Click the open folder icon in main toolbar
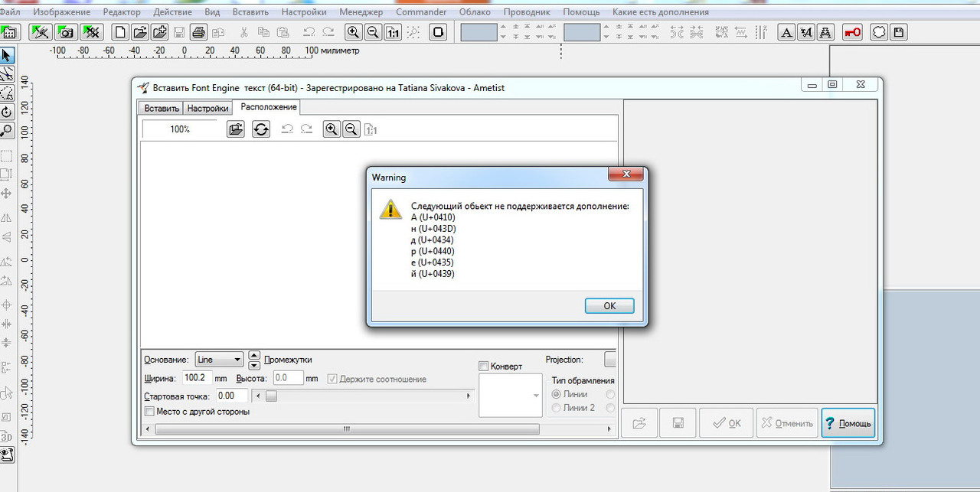The image size is (980, 492). coord(139,32)
